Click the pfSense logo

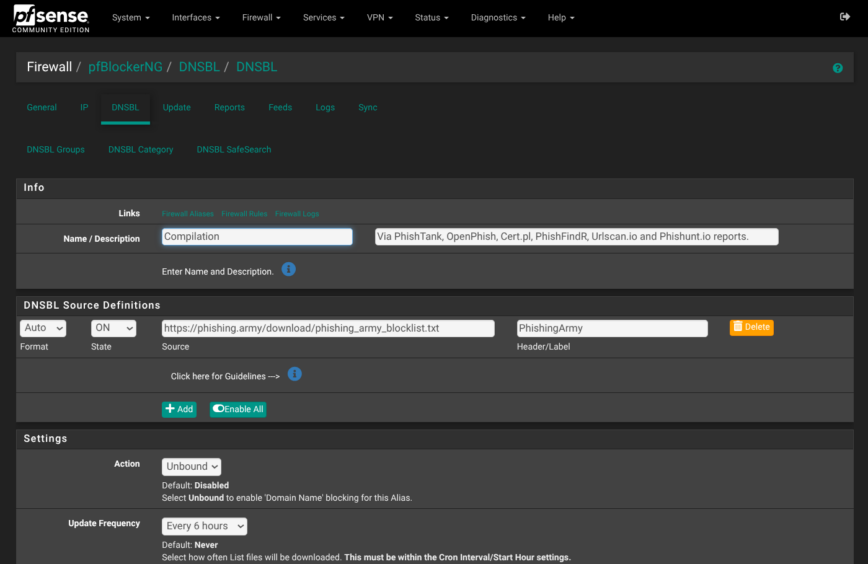coord(50,18)
